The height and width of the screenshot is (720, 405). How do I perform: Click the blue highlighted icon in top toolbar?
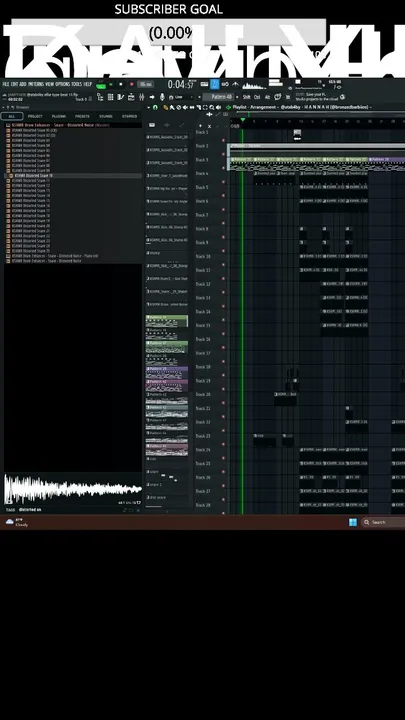(x=214, y=84)
